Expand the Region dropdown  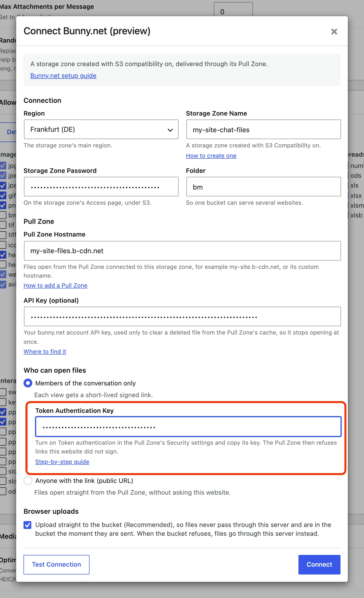click(101, 129)
